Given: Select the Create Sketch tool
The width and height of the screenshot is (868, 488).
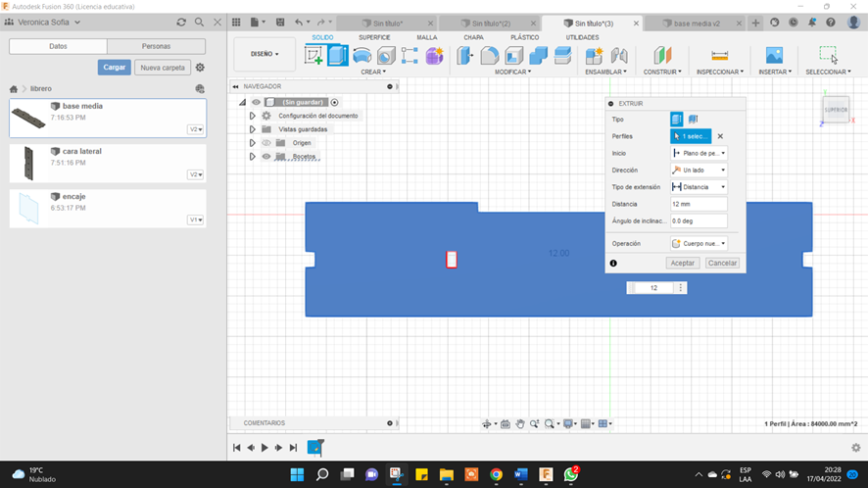Looking at the screenshot, I should (313, 56).
